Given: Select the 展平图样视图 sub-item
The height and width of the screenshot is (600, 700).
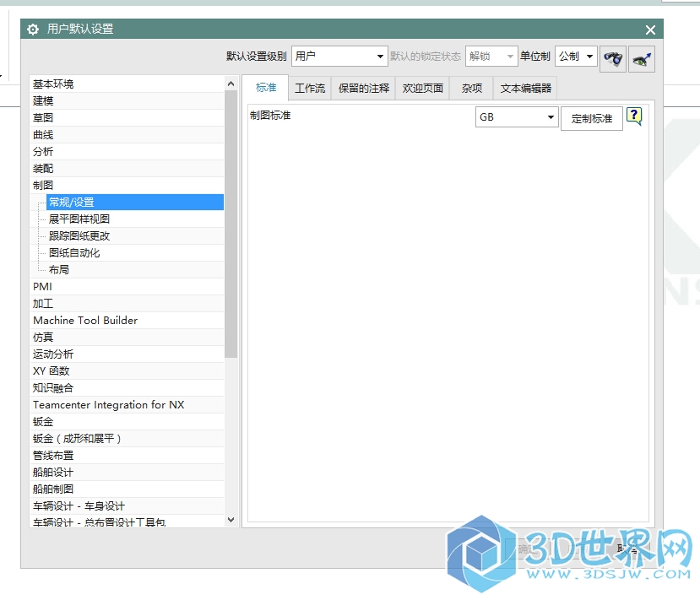Looking at the screenshot, I should [x=135, y=219].
